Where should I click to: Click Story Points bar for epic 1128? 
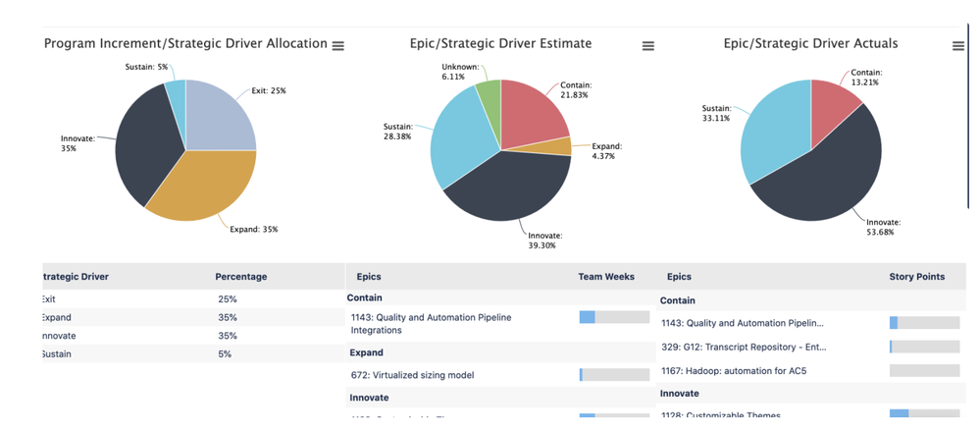tap(924, 413)
